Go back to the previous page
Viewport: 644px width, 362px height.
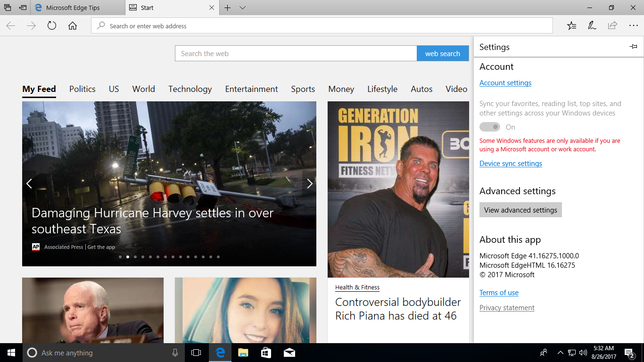click(x=11, y=26)
